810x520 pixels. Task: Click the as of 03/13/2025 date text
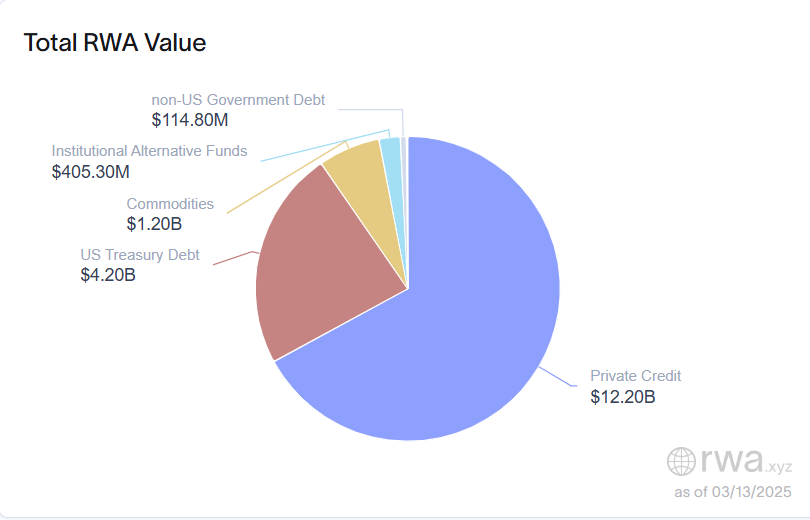coord(733,492)
